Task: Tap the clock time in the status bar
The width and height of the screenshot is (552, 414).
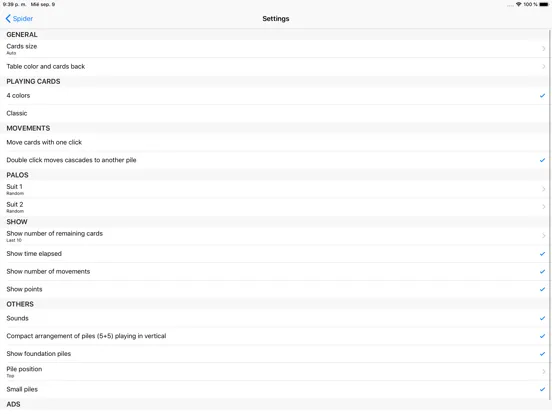Action: (14, 5)
